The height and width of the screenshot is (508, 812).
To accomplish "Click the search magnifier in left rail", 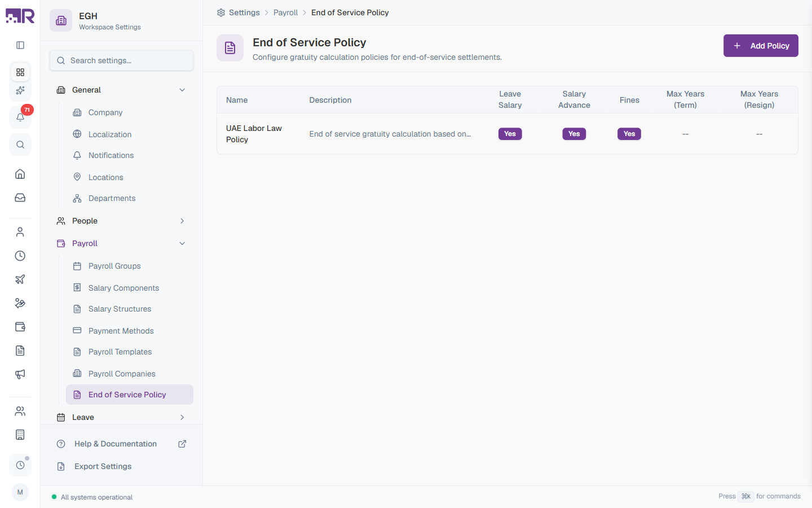I will (x=20, y=144).
